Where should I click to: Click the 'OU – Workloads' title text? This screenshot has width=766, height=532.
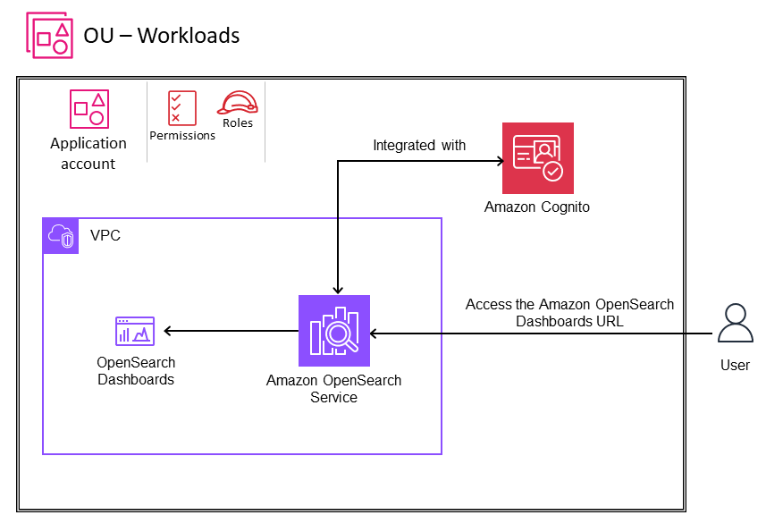click(x=162, y=36)
